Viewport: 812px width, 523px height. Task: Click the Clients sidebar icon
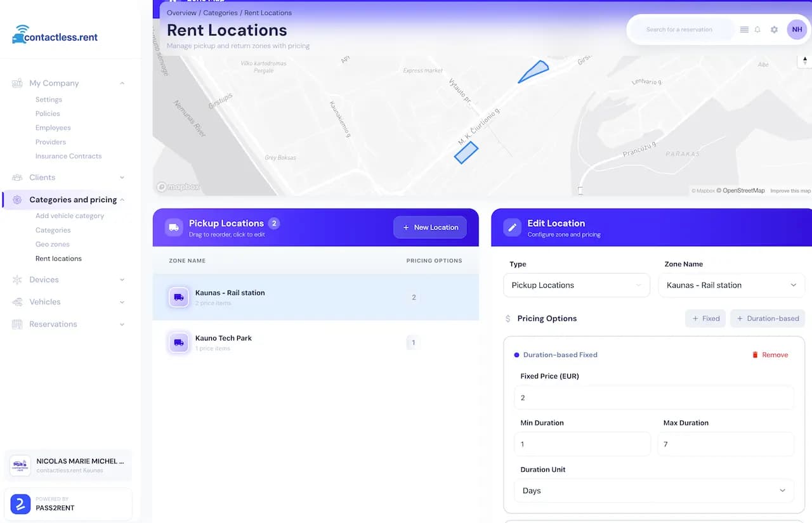click(16, 178)
